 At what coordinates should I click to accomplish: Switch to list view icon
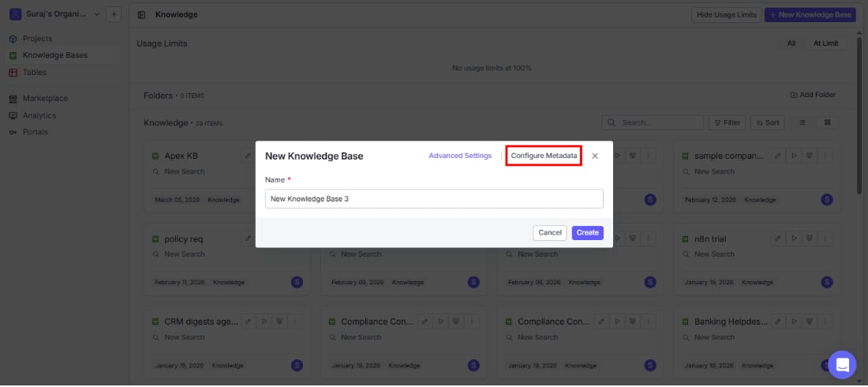pos(803,122)
